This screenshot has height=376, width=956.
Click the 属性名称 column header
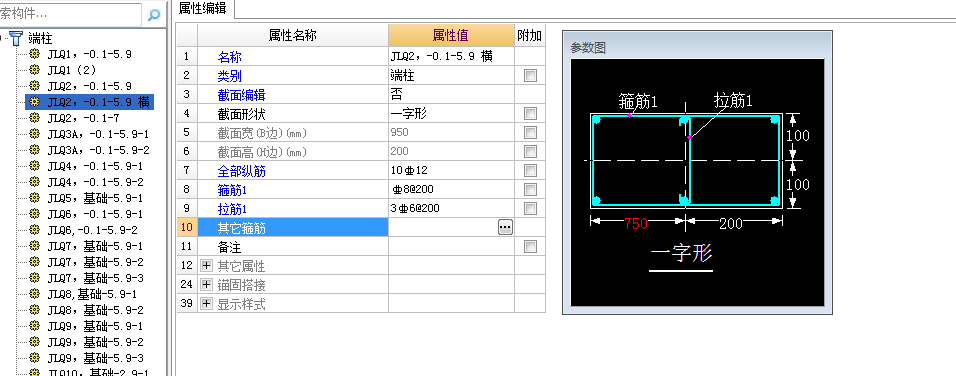(x=293, y=35)
